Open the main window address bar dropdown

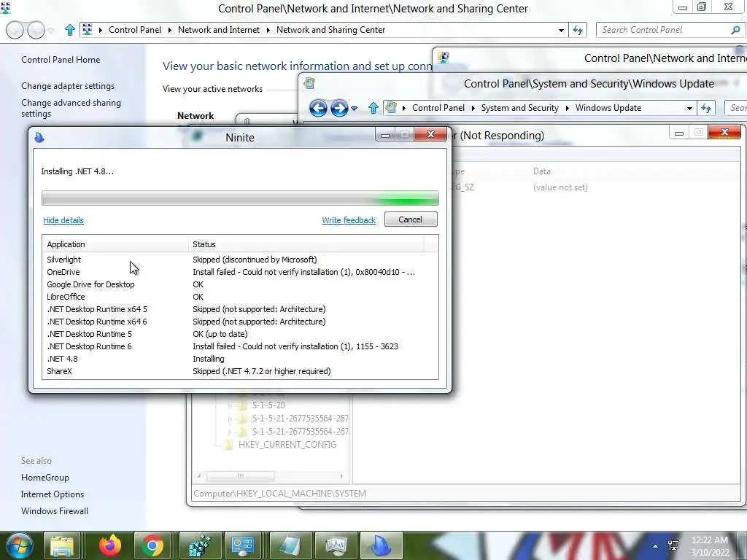561,30
